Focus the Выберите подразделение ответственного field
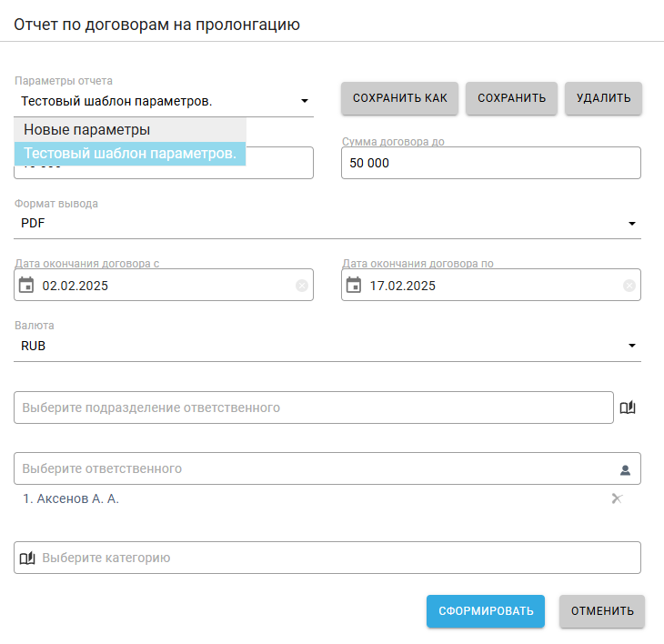Screen dimensions: 664x644 pyautogui.click(x=314, y=408)
